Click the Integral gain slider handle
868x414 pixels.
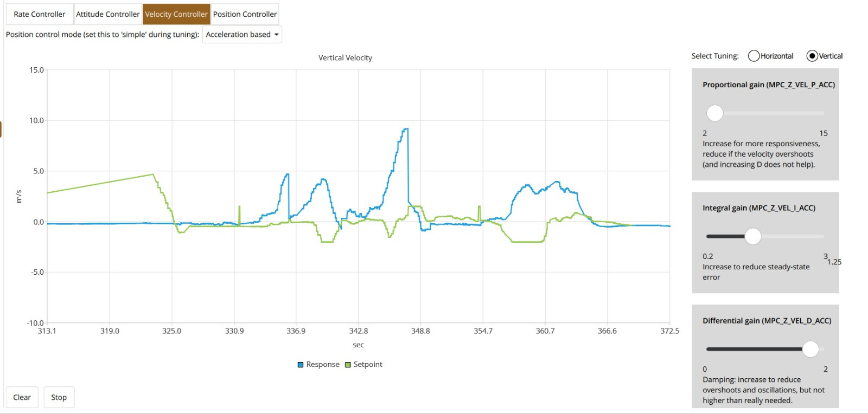(x=752, y=236)
